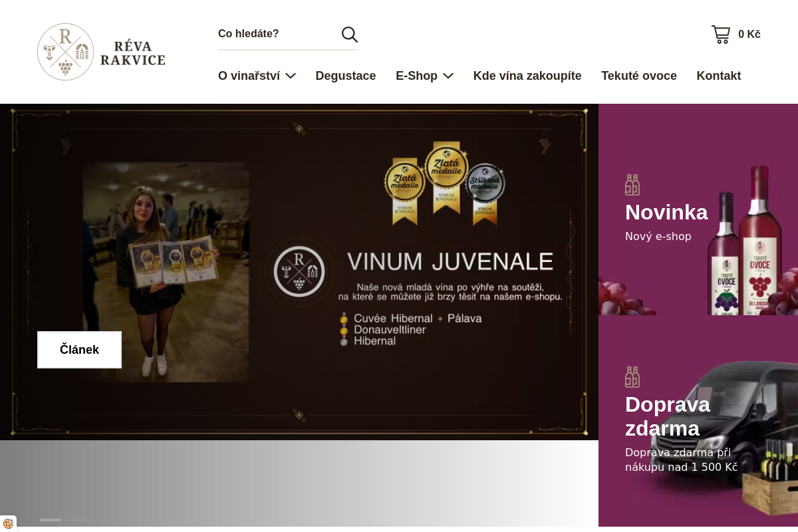Image resolution: width=798 pixels, height=532 pixels.
Task: Go to Kde vína zakoupíte page
Action: pos(527,76)
